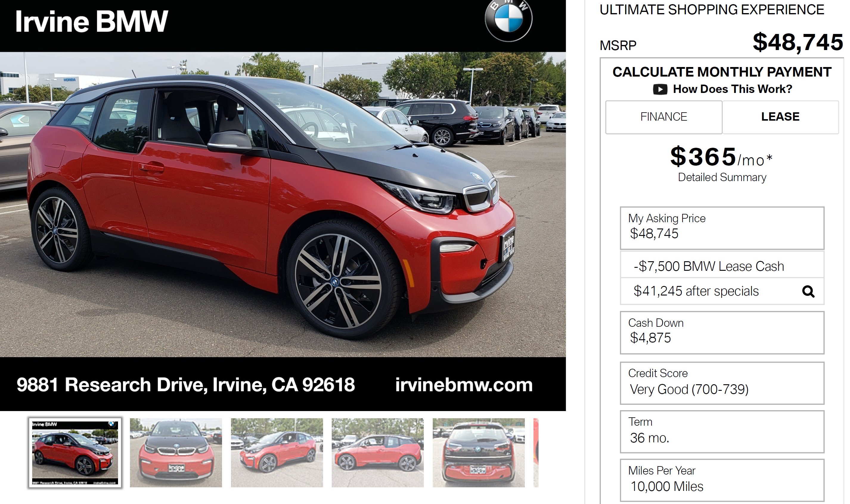Open the Cash Down field
Screen dimensions: 850x504
[722, 332]
